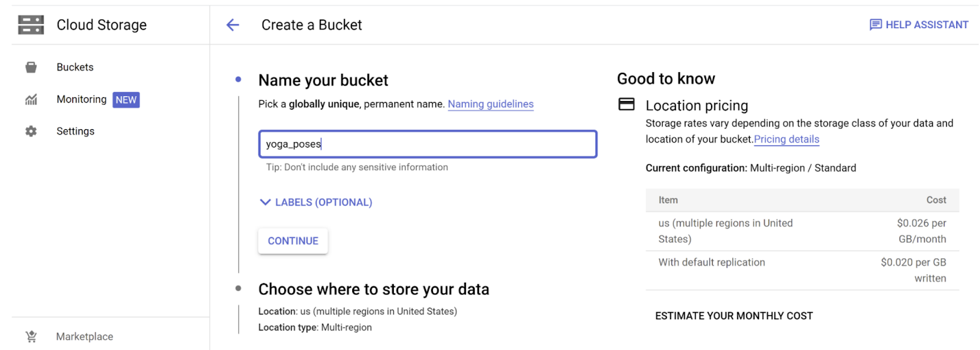Expand the Labels (Optional) section

(316, 203)
